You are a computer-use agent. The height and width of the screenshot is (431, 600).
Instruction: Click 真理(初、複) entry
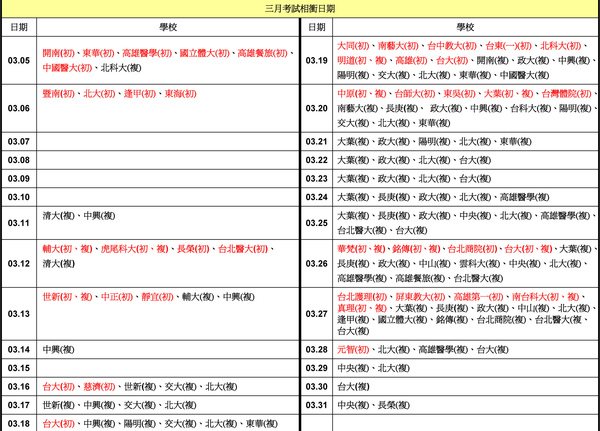point(362,308)
